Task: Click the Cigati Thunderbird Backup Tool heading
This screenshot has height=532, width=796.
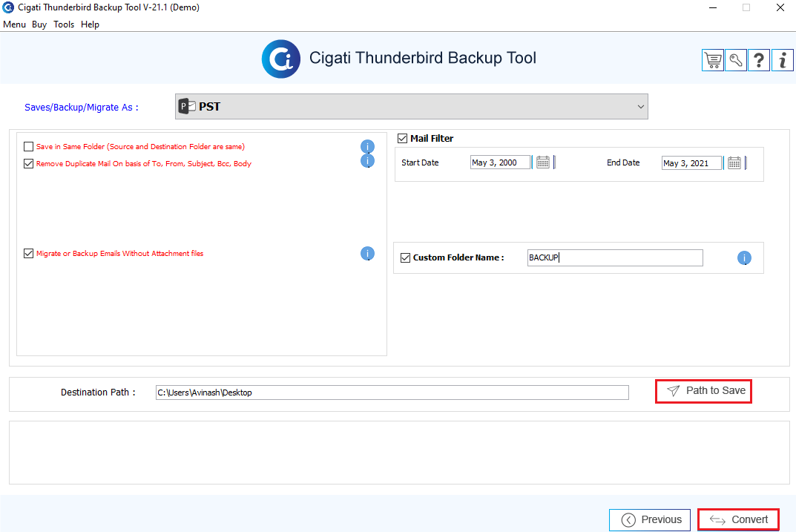Action: click(422, 58)
